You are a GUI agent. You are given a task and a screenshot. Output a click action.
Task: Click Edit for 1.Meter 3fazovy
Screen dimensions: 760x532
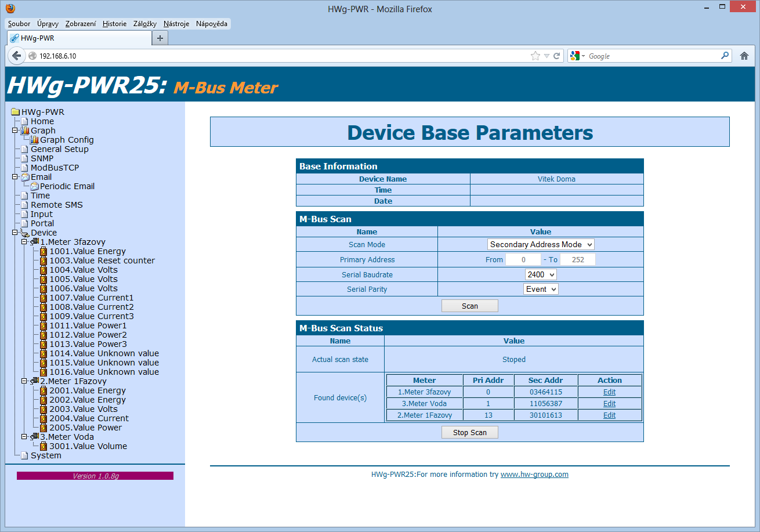609,392
